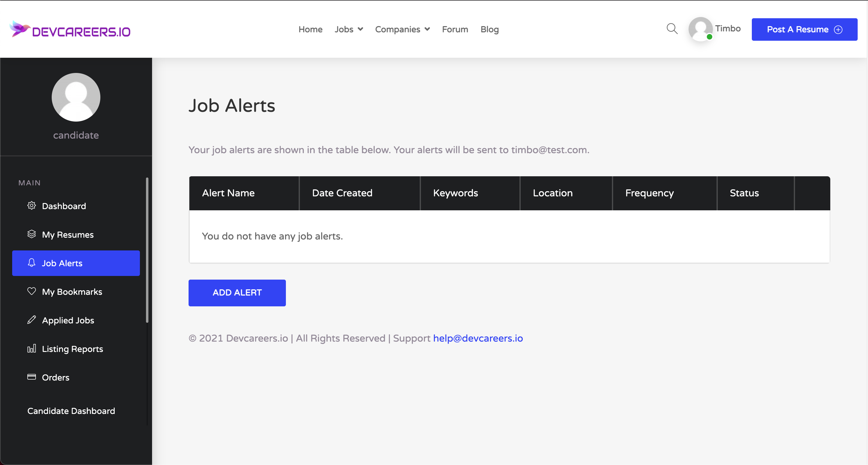This screenshot has width=868, height=465.
Task: Click the Listing Reports chart icon
Action: [31, 349]
